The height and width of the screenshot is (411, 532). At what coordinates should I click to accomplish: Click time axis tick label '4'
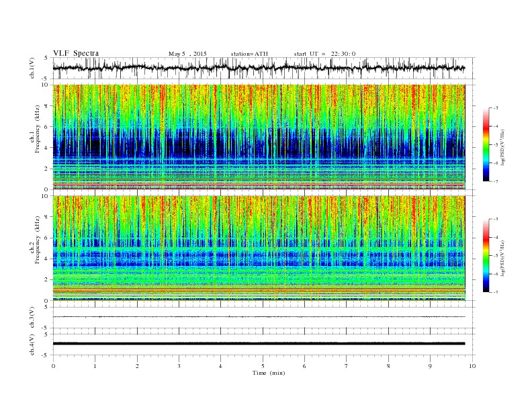pyautogui.click(x=221, y=366)
